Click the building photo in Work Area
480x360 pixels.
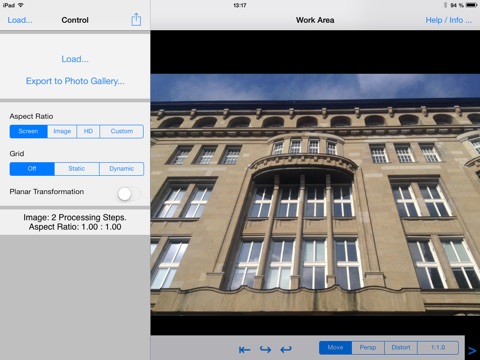(315, 194)
